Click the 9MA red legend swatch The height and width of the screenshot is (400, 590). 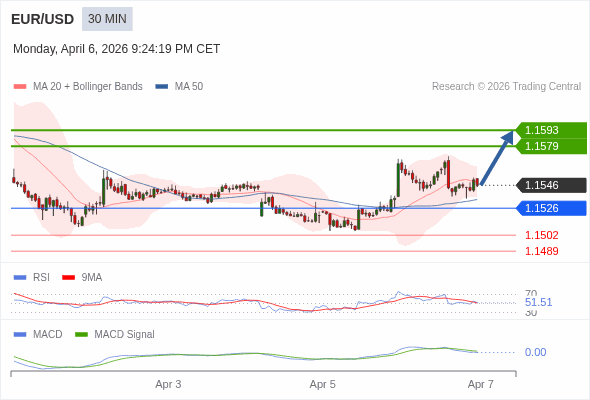68,278
